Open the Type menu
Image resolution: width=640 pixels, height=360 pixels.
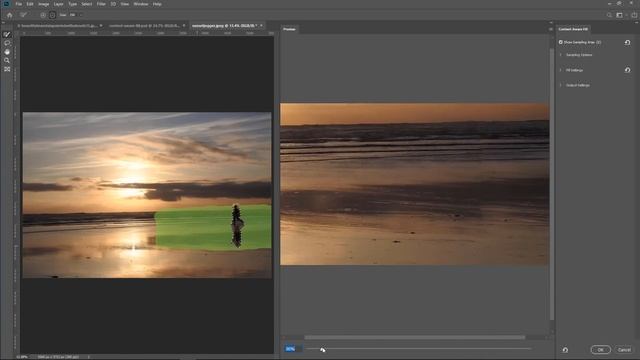click(x=73, y=4)
